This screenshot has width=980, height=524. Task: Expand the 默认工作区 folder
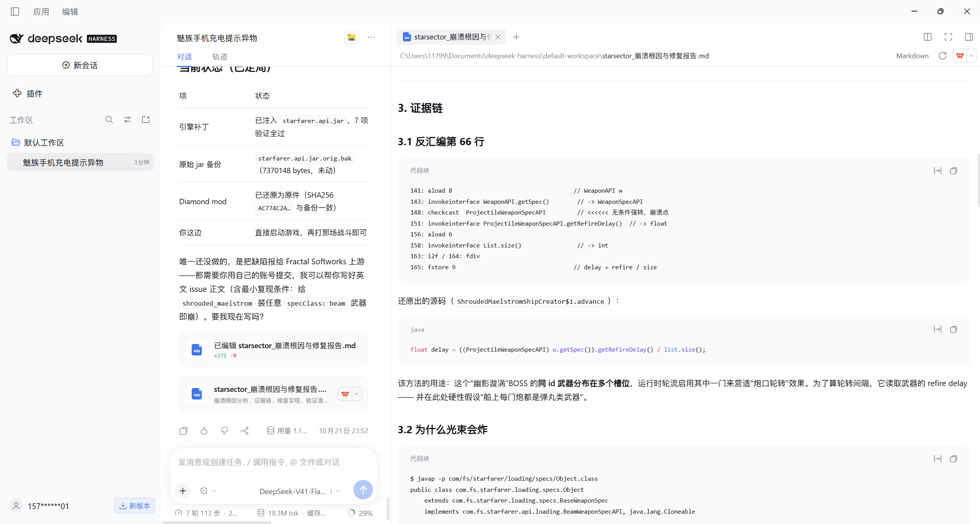(x=38, y=142)
